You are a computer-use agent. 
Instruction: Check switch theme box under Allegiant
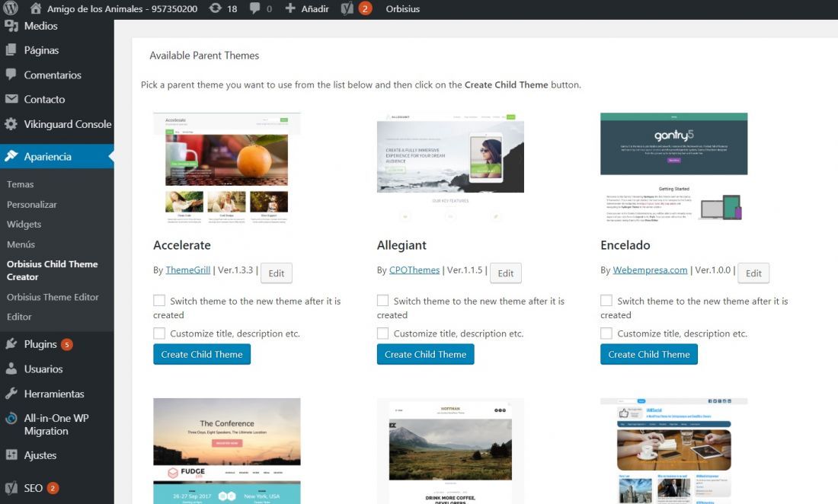click(382, 301)
